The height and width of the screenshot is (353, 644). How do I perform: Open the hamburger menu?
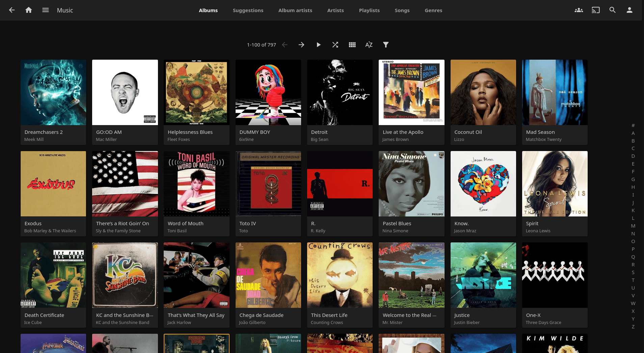click(46, 10)
